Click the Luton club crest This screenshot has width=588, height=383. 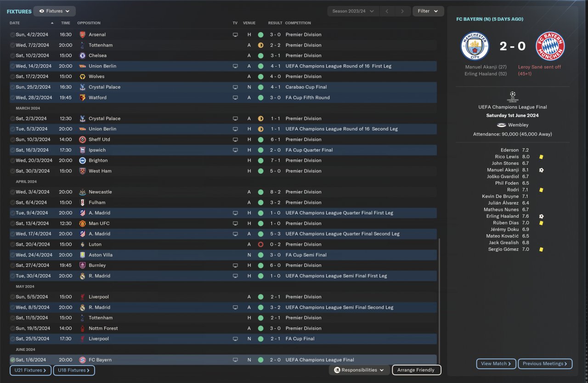[82, 244]
